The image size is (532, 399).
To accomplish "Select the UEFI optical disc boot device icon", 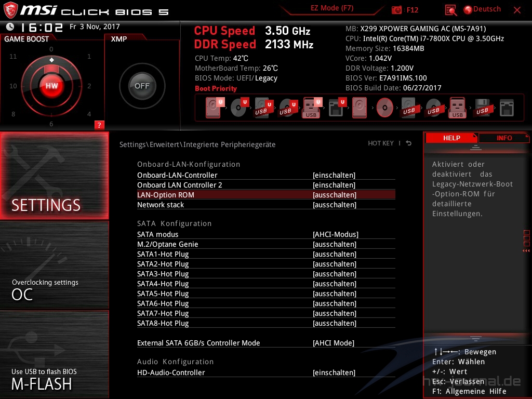I will click(239, 108).
